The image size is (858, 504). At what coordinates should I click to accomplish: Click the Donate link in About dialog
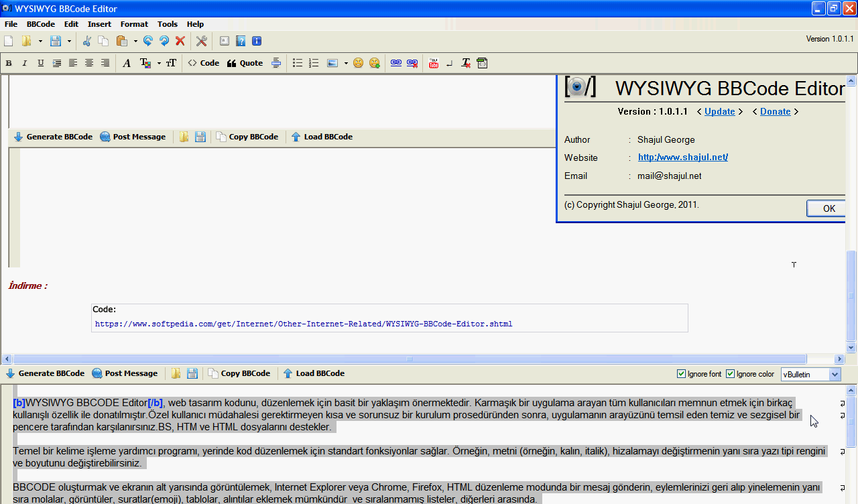776,112
